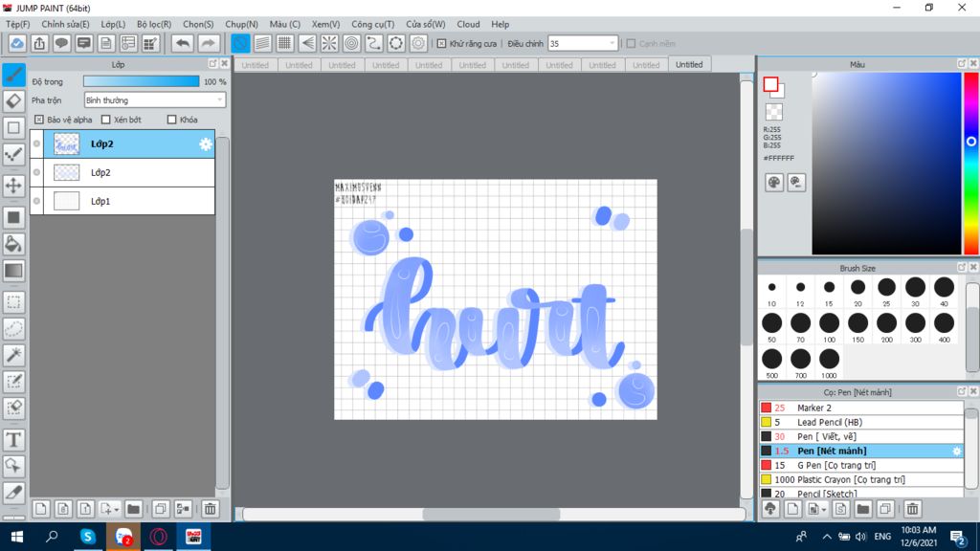Open Pha trộn blend mode dropdown
The height and width of the screenshot is (551, 980).
coord(154,99)
